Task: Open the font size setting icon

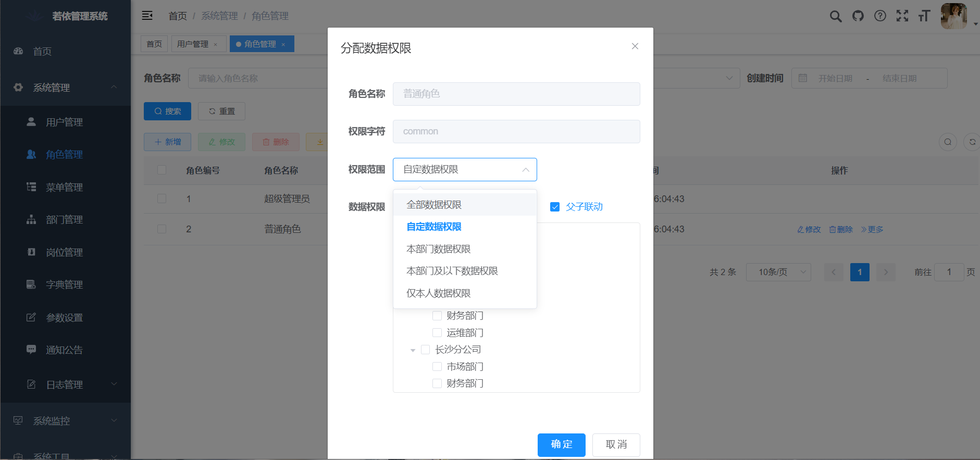Action: click(x=924, y=16)
